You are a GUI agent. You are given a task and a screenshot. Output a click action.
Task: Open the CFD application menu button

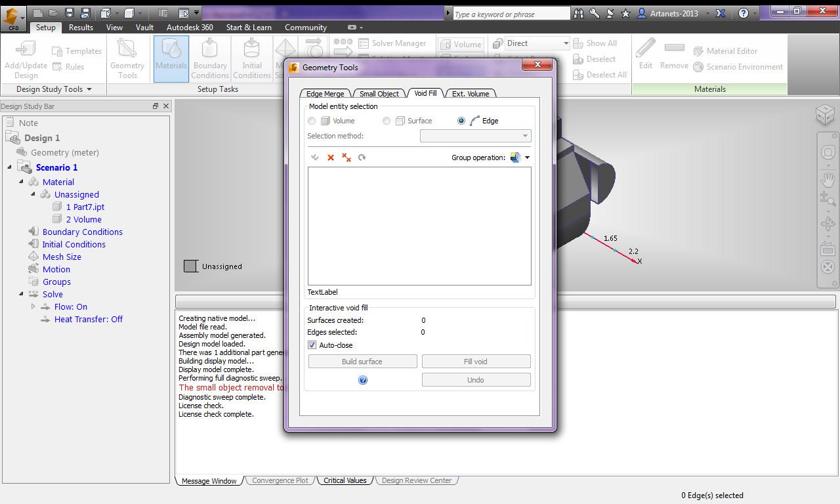[x=13, y=18]
